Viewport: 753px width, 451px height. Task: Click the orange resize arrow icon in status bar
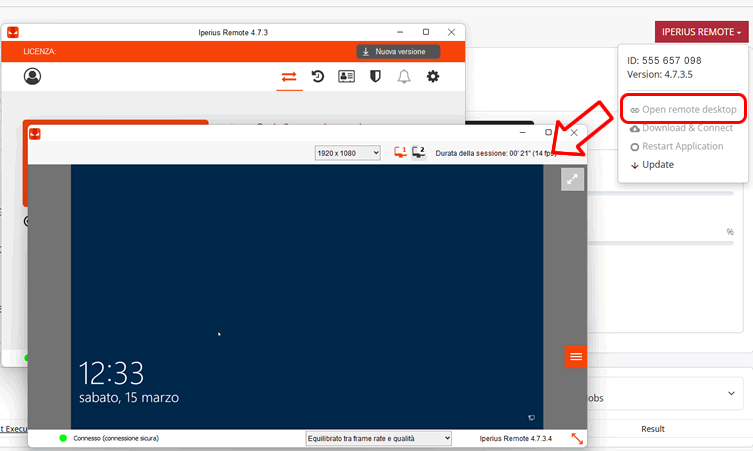pyautogui.click(x=577, y=439)
